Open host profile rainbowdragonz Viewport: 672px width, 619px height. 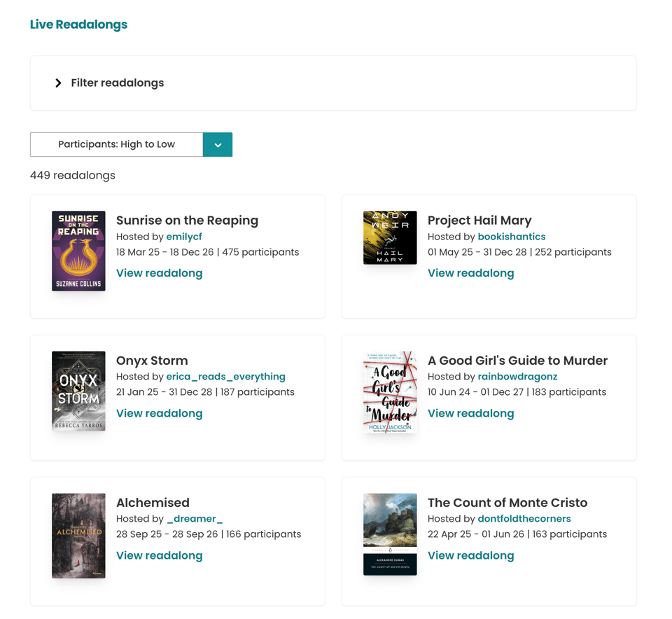tap(517, 377)
